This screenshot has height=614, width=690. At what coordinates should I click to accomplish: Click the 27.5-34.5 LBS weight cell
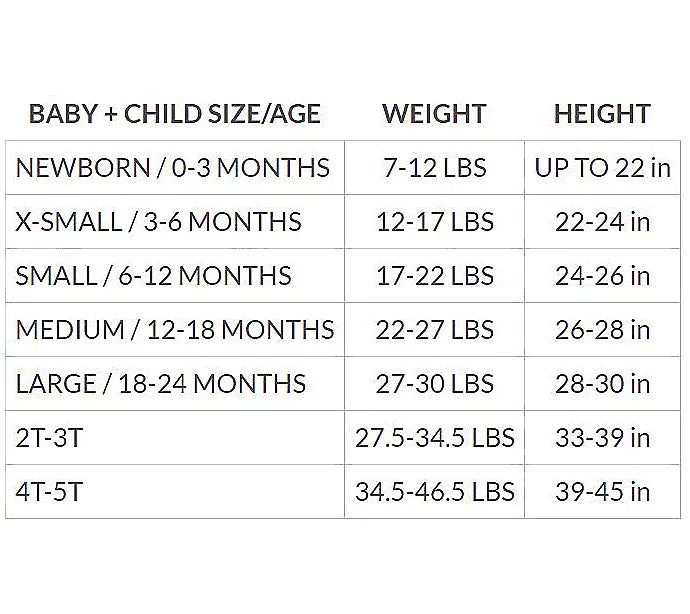[x=434, y=437]
